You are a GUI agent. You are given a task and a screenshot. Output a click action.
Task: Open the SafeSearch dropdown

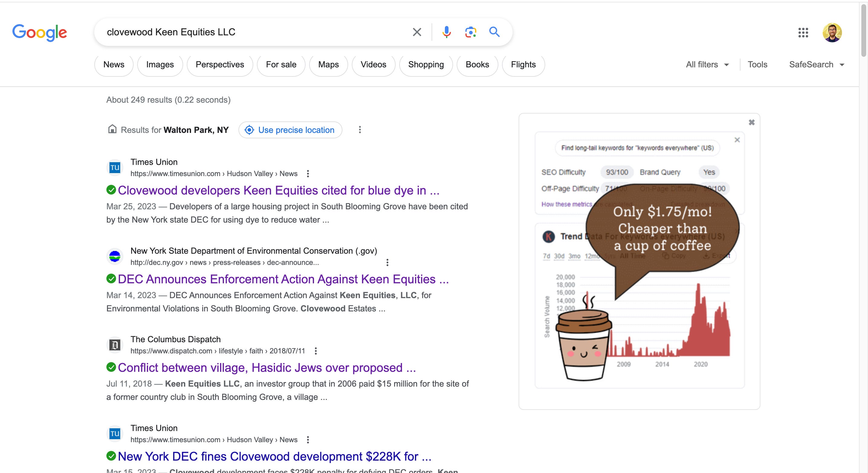point(816,65)
